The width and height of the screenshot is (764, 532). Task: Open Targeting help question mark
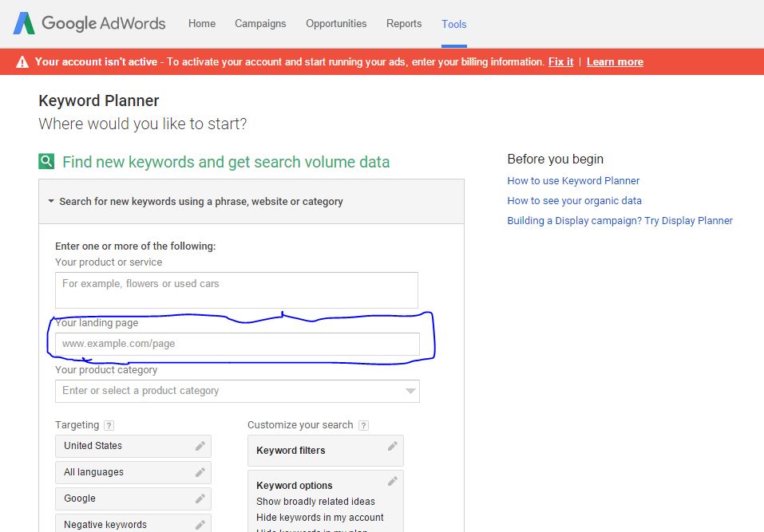pyautogui.click(x=109, y=425)
